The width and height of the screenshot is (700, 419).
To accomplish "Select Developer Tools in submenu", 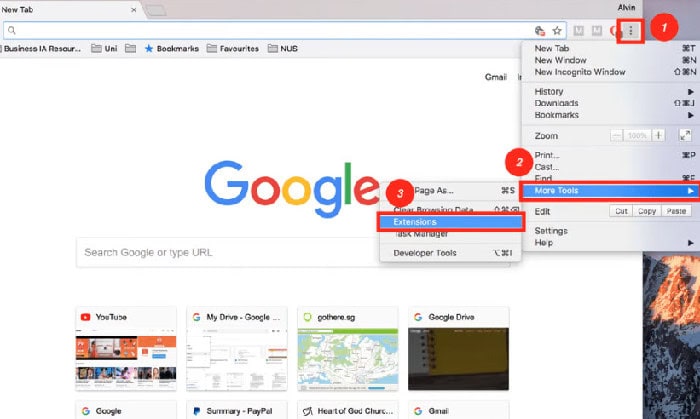I will point(450,253).
